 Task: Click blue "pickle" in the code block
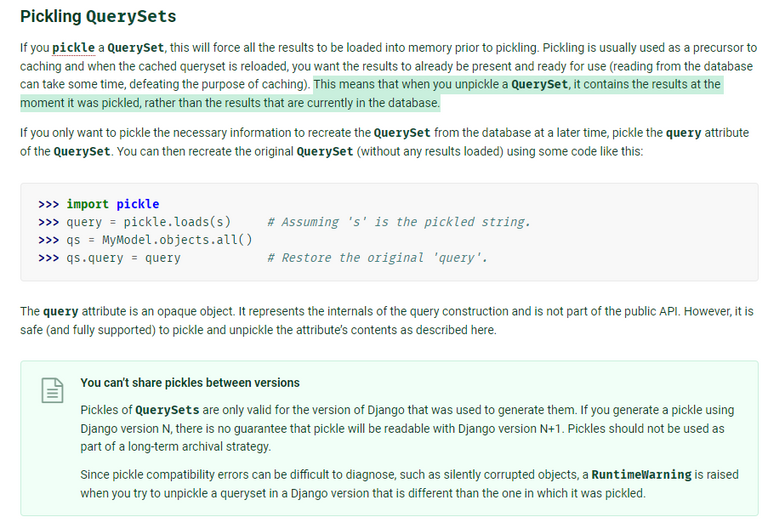click(138, 204)
